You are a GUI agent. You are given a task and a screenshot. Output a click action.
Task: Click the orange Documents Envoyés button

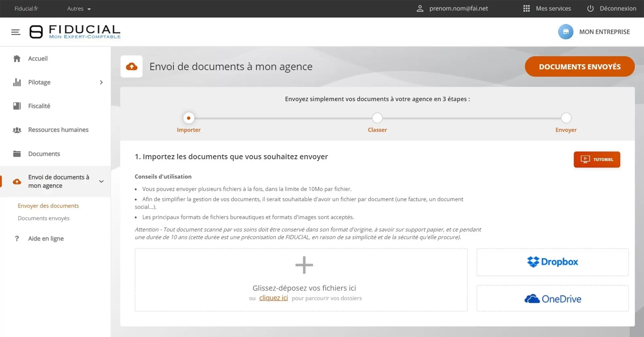(580, 67)
